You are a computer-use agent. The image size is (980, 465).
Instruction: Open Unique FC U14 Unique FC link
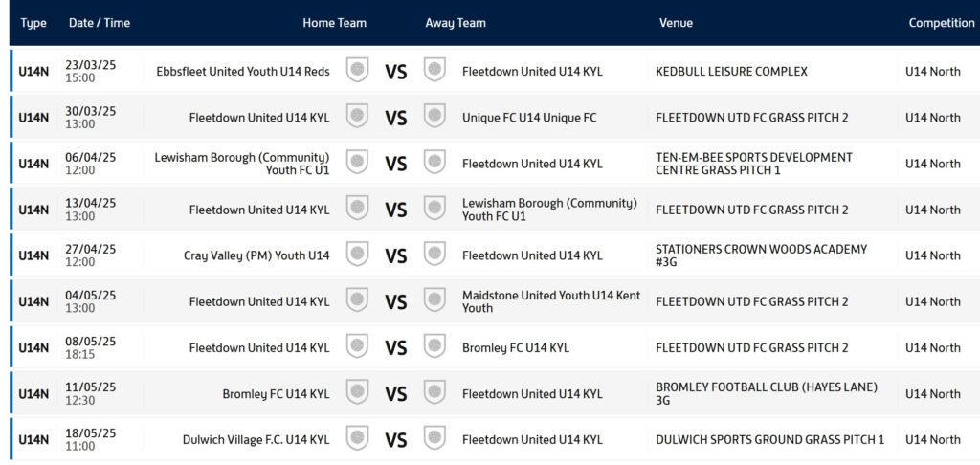(529, 118)
